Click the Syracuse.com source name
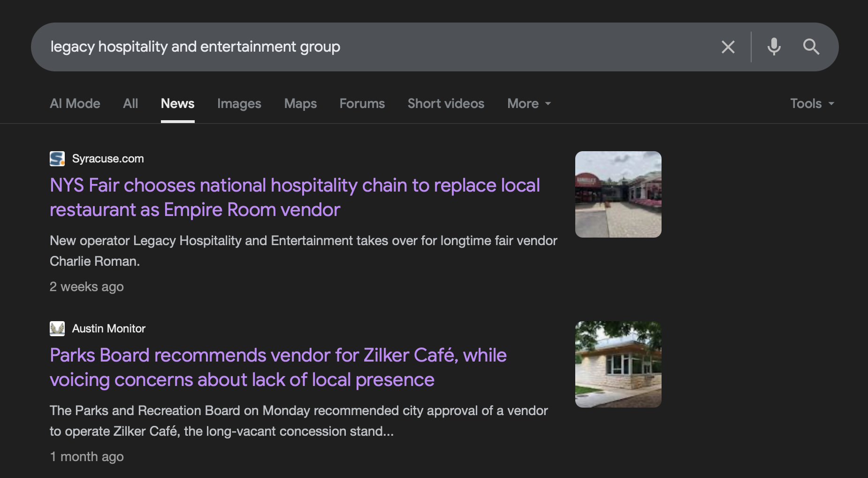 tap(108, 159)
